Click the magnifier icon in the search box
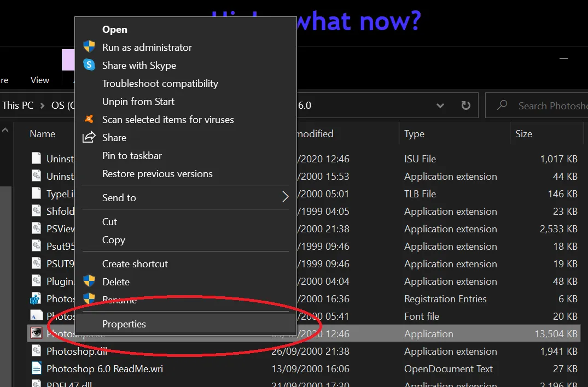Image resolution: width=588 pixels, height=387 pixels. point(502,105)
